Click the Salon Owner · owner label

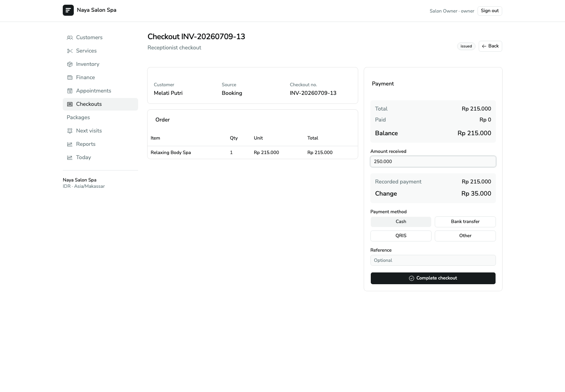pos(452,11)
